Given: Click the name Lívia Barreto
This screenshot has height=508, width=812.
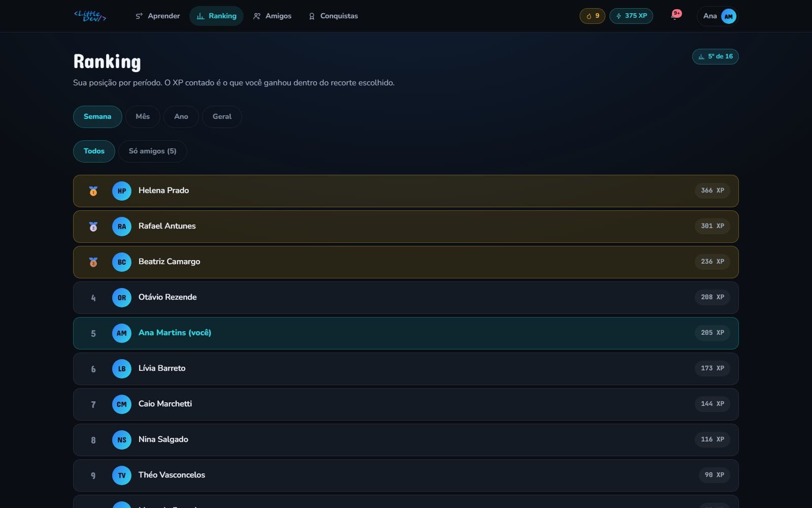Looking at the screenshot, I should [162, 368].
